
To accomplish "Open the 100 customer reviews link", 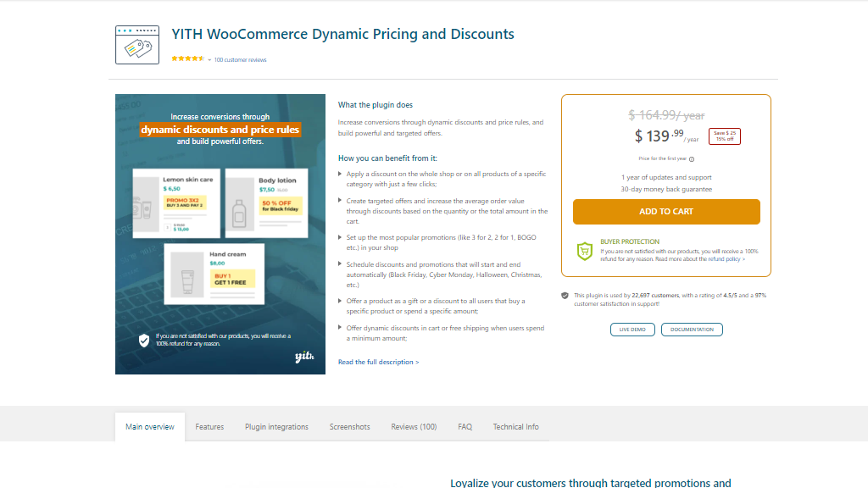I will tap(240, 60).
